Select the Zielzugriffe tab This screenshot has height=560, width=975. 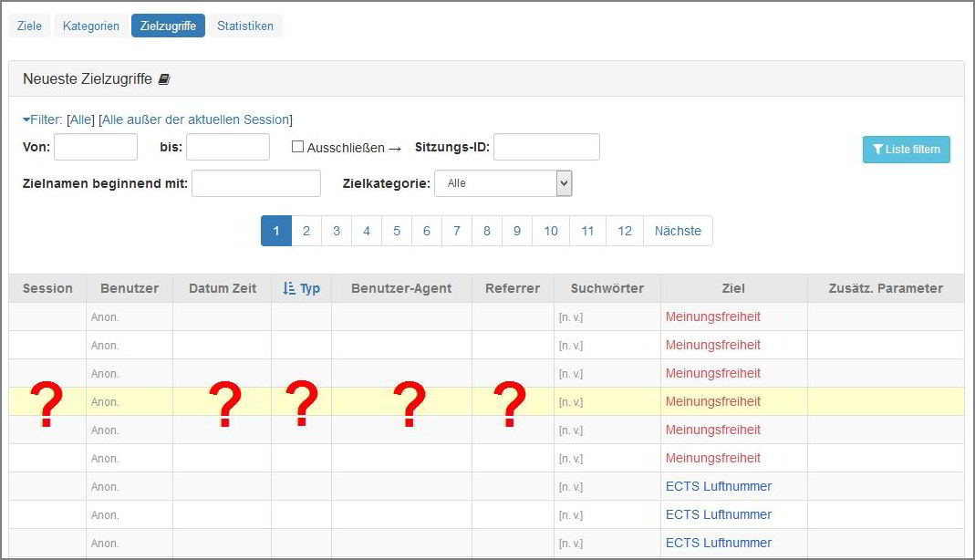(168, 26)
